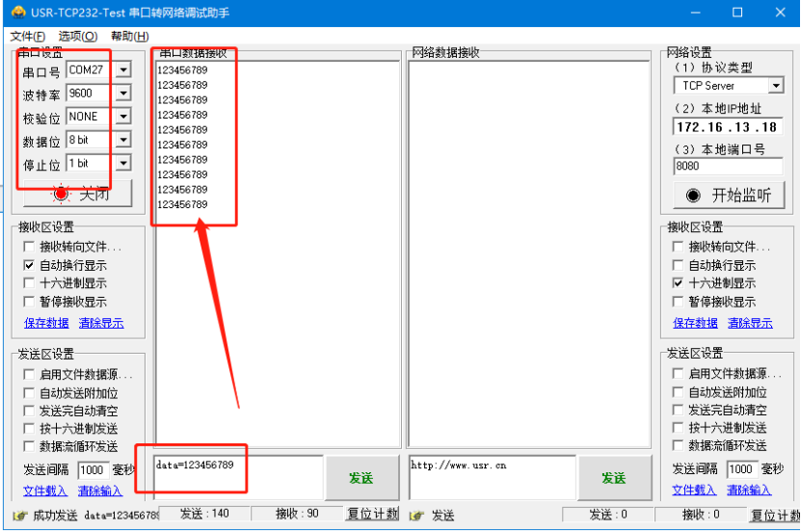Viewport: 801px width, 532px height.
Task: Open the 9600 baud rate dropdown
Action: (x=122, y=93)
